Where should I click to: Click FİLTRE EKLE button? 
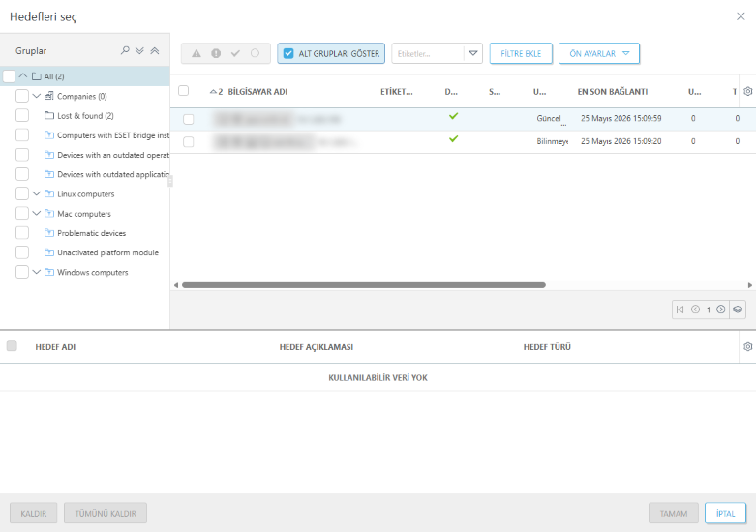[x=521, y=53]
